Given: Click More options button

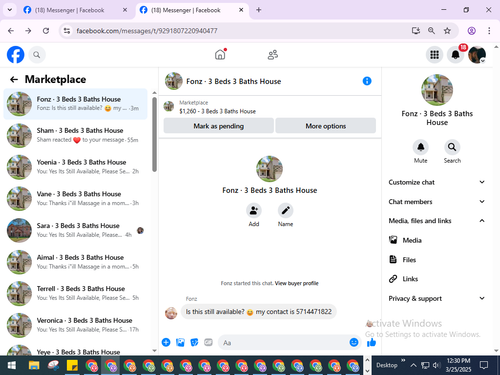Looking at the screenshot, I should (x=326, y=126).
